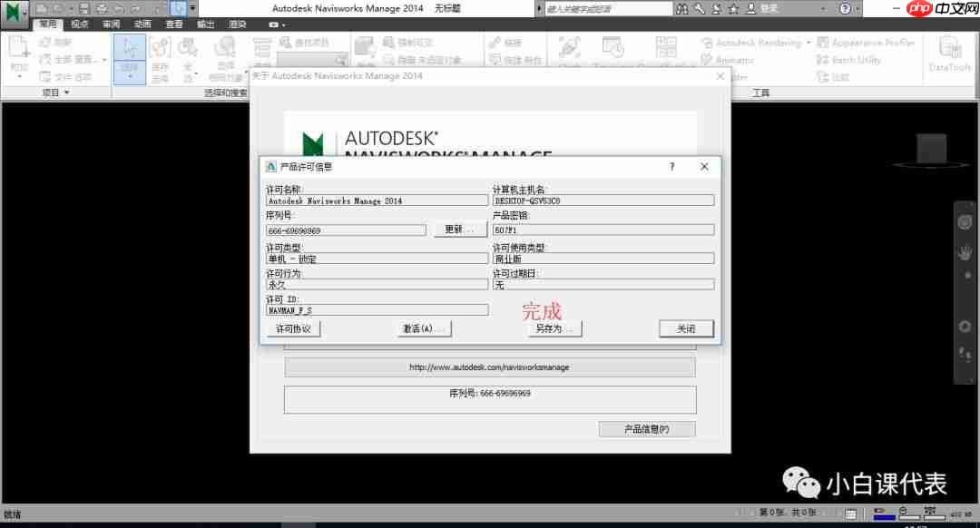Open the Help question mark icon
Viewport: 980px width, 528px height.
click(845, 9)
